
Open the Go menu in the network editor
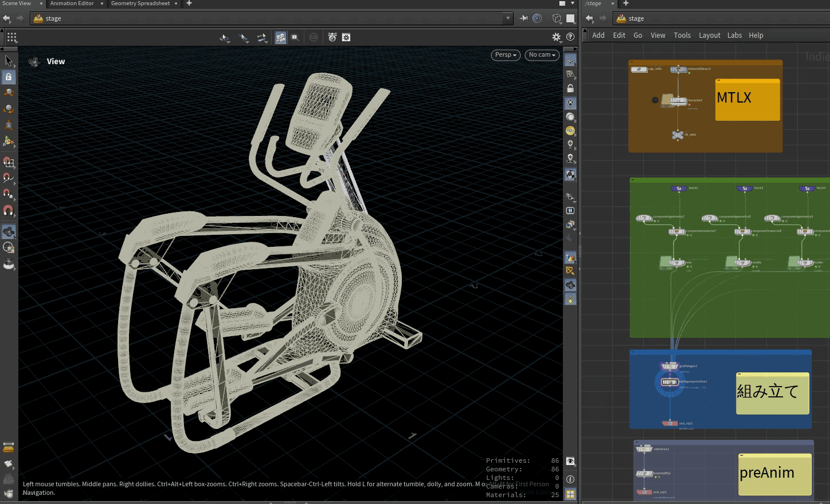[638, 36]
